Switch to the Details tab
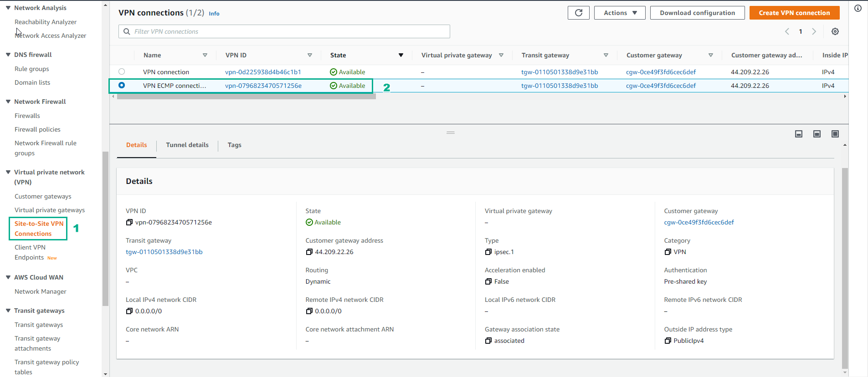The height and width of the screenshot is (377, 868). tap(136, 145)
